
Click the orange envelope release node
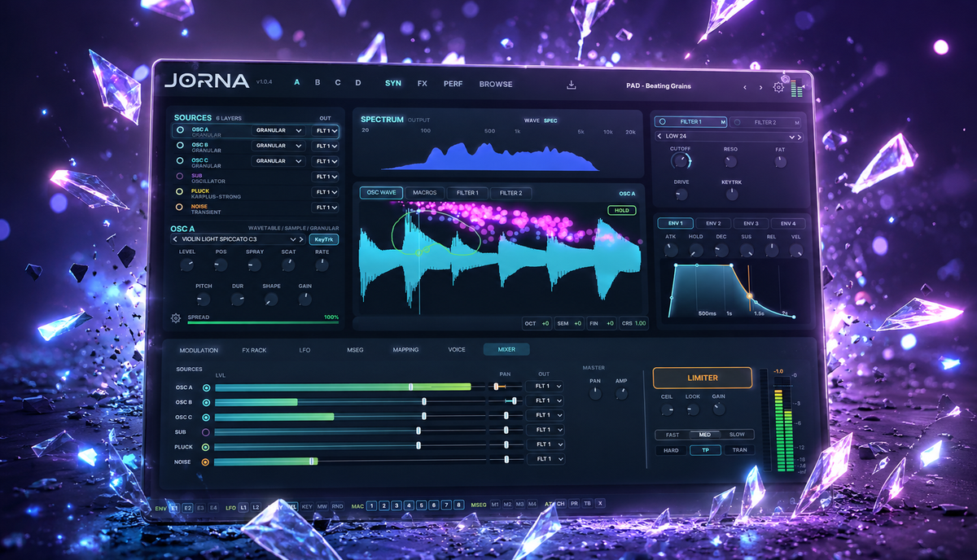point(750,296)
